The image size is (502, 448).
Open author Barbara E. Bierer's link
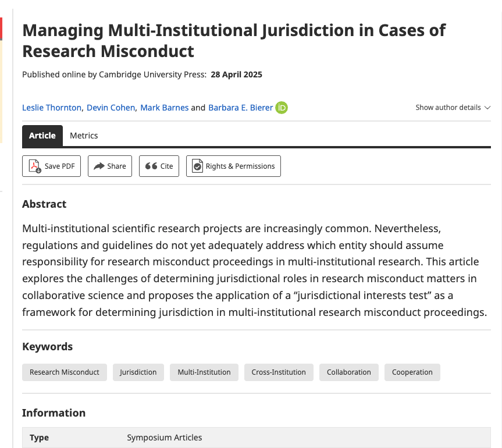tap(240, 108)
